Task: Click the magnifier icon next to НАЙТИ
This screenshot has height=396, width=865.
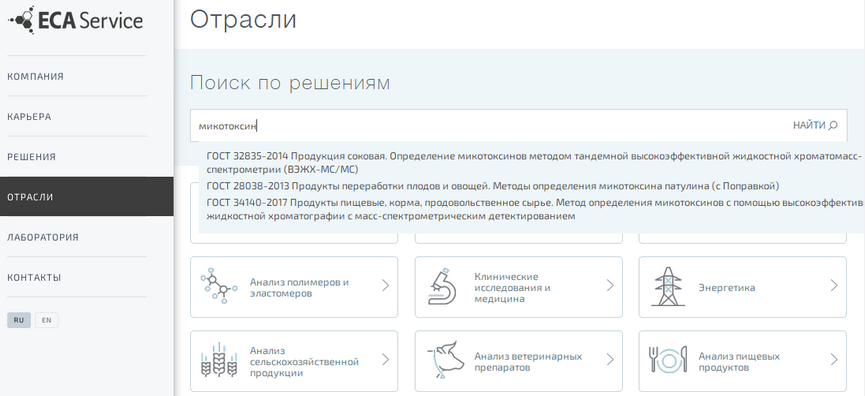Action: tap(833, 125)
